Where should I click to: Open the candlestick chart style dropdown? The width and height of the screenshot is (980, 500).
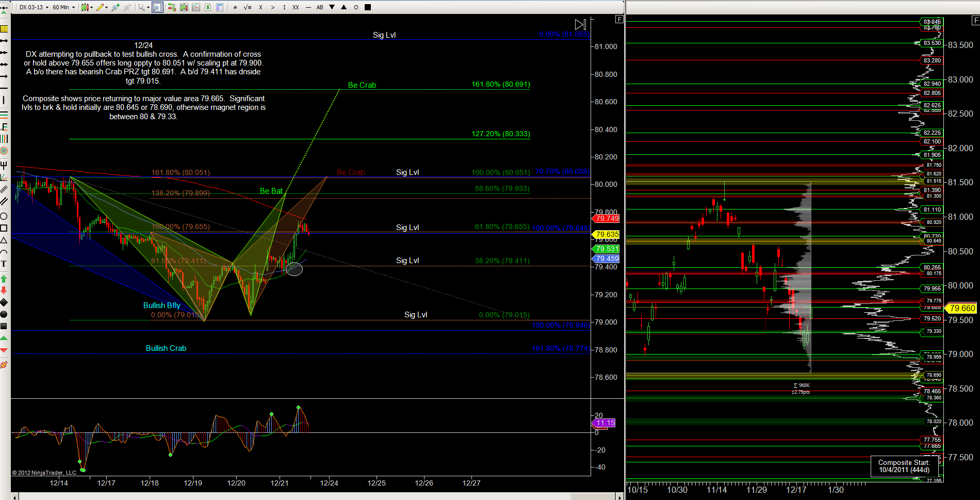tap(87, 7)
